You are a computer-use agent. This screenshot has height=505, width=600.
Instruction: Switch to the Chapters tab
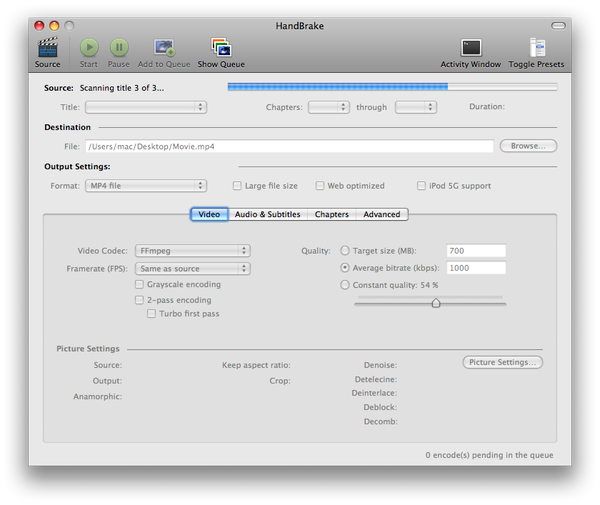(x=332, y=214)
